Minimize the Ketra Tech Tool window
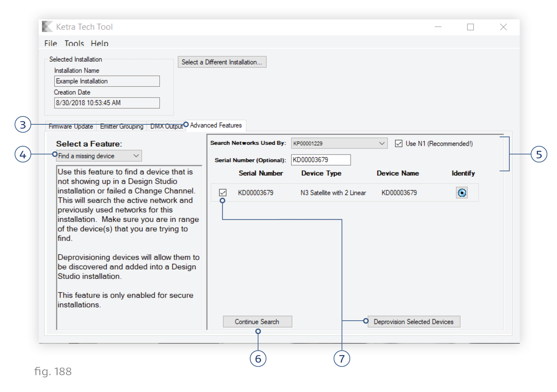 [438, 27]
